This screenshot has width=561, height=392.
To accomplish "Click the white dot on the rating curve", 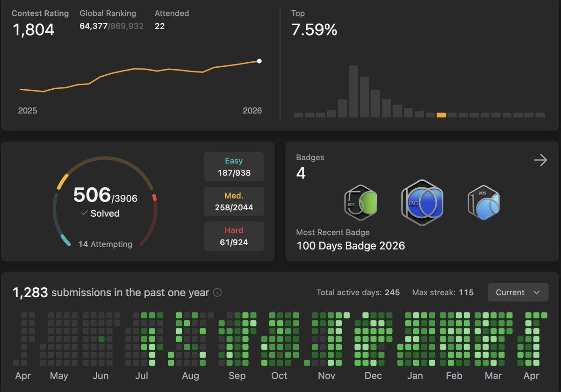I will point(259,61).
